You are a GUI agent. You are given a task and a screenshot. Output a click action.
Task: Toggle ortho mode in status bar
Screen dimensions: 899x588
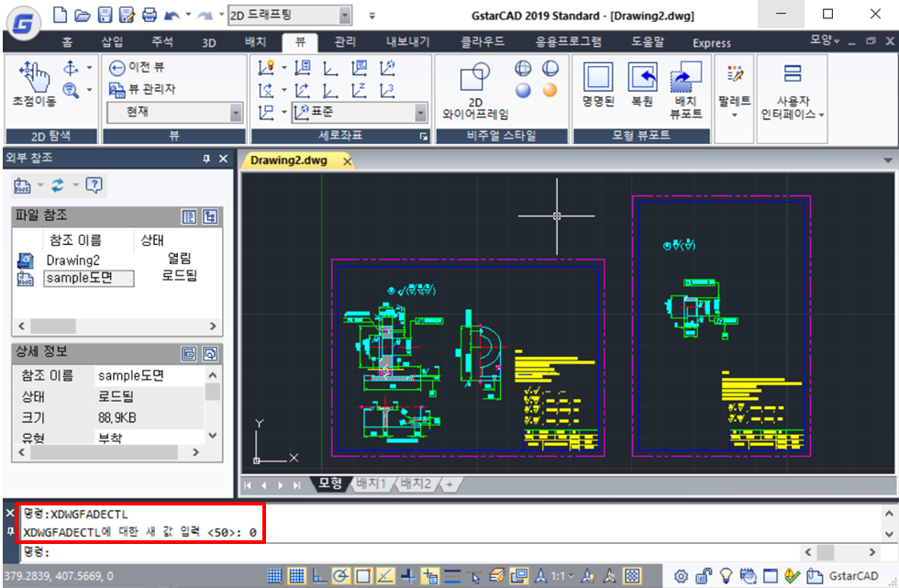tap(318, 576)
